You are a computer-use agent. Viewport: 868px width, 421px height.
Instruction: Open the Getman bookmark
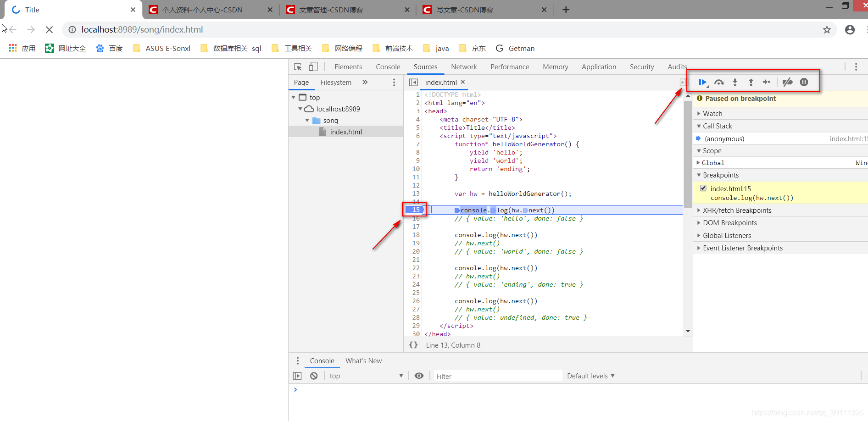[x=515, y=48]
